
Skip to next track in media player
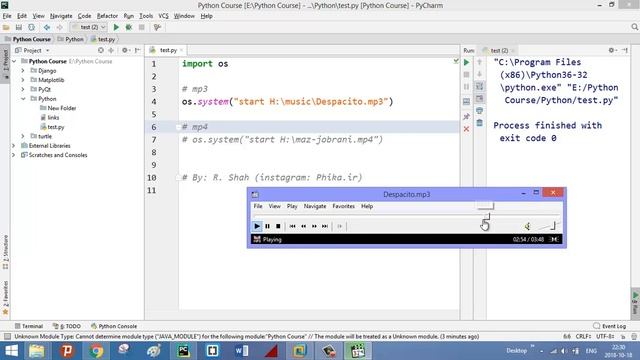(325, 226)
